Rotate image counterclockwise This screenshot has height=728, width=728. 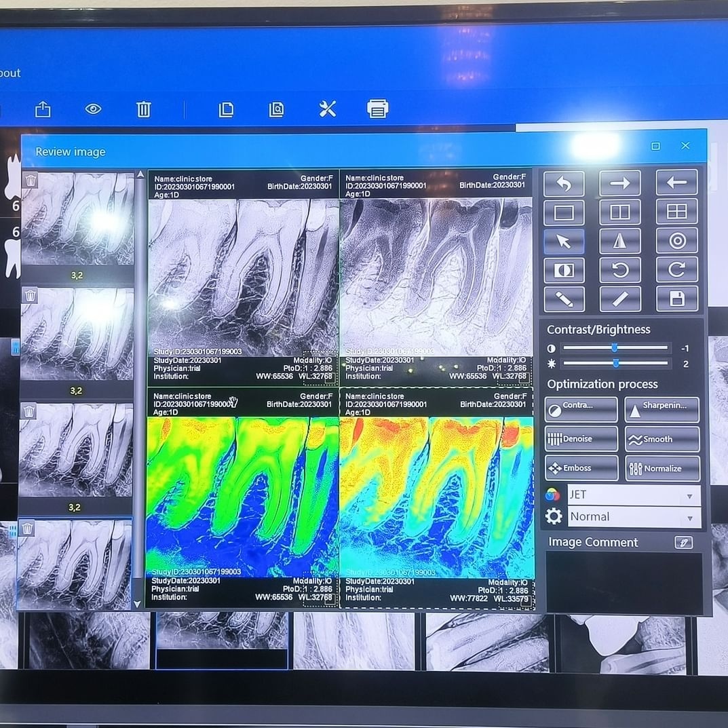(620, 270)
